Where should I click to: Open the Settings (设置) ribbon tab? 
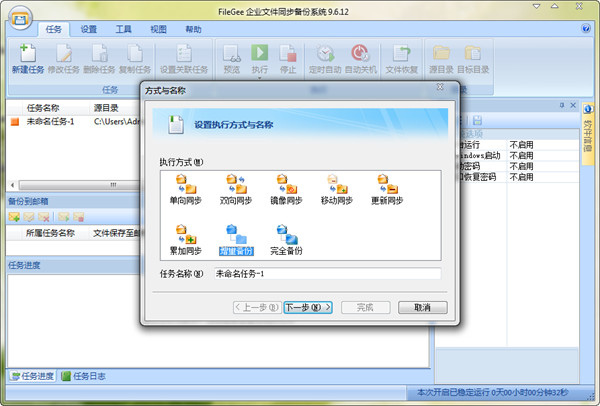click(x=88, y=29)
